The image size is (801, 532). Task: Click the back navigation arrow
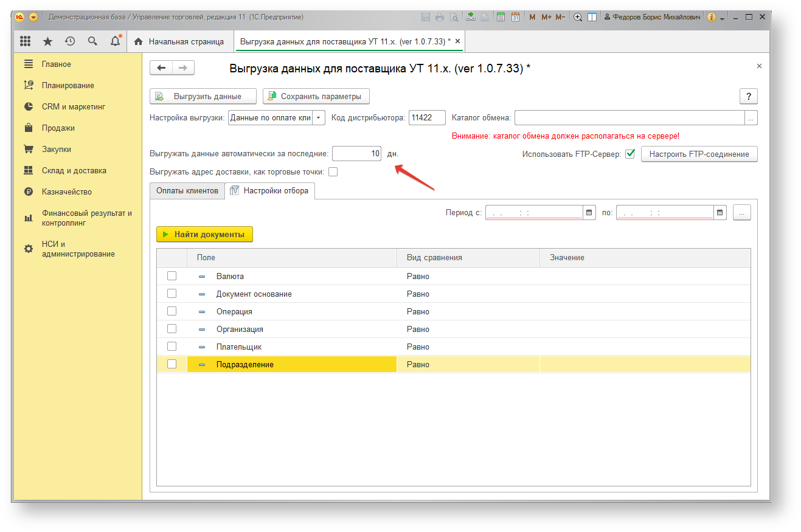[x=161, y=68]
